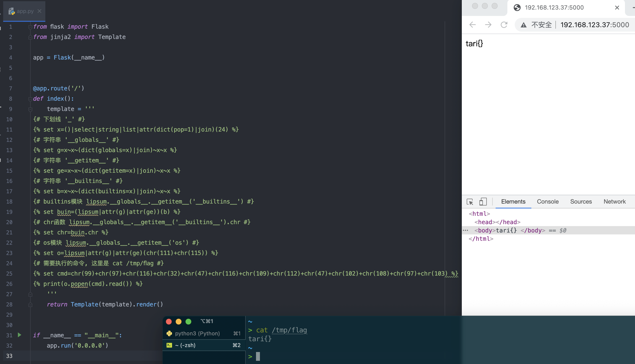The width and height of the screenshot is (635, 364).
Task: Collapse the template string fold marker
Action: pos(30,109)
